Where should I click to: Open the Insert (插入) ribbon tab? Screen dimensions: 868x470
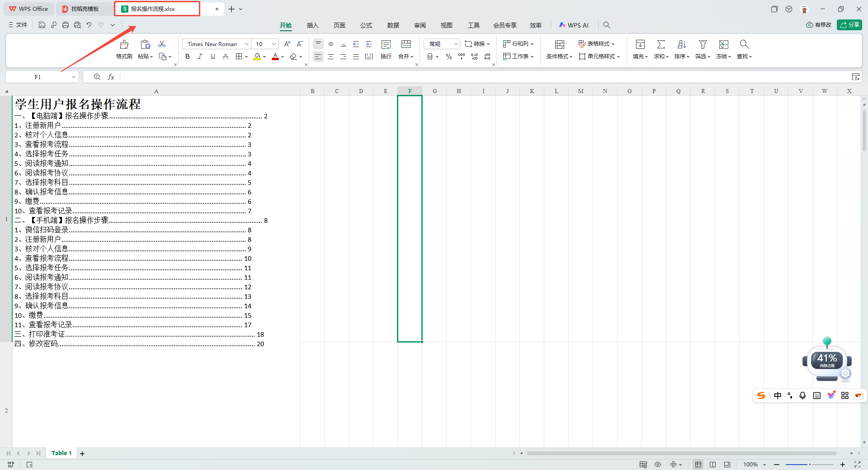(312, 25)
